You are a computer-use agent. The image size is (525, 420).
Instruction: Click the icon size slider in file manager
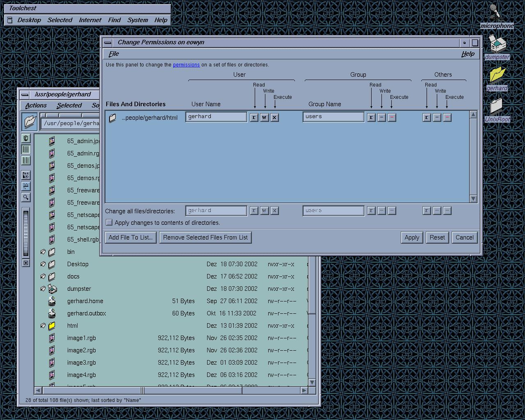[x=26, y=233]
